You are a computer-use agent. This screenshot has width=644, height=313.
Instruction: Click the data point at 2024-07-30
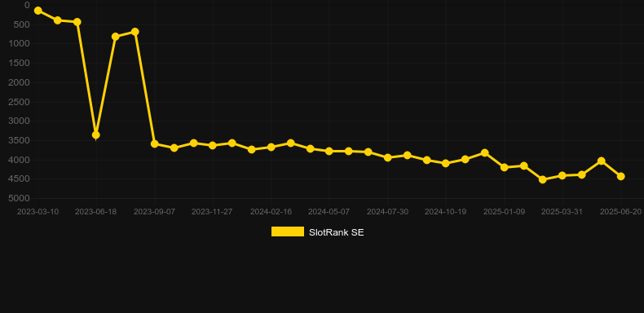click(387, 157)
